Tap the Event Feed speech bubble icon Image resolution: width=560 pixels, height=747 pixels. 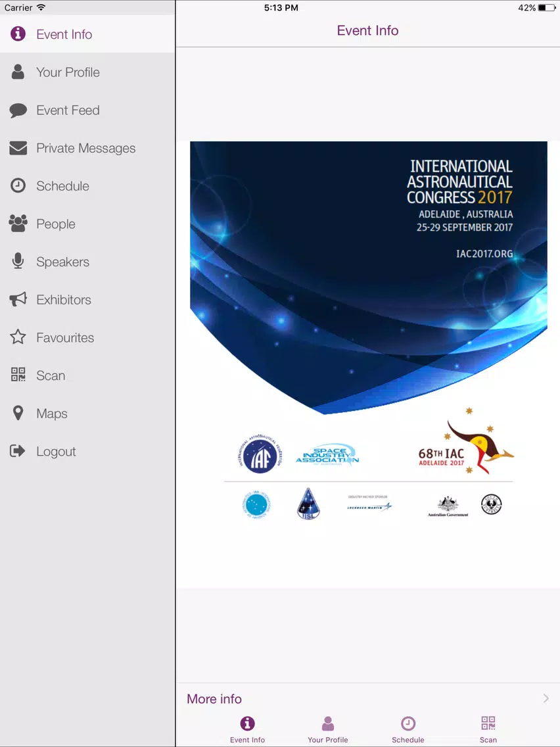18,110
